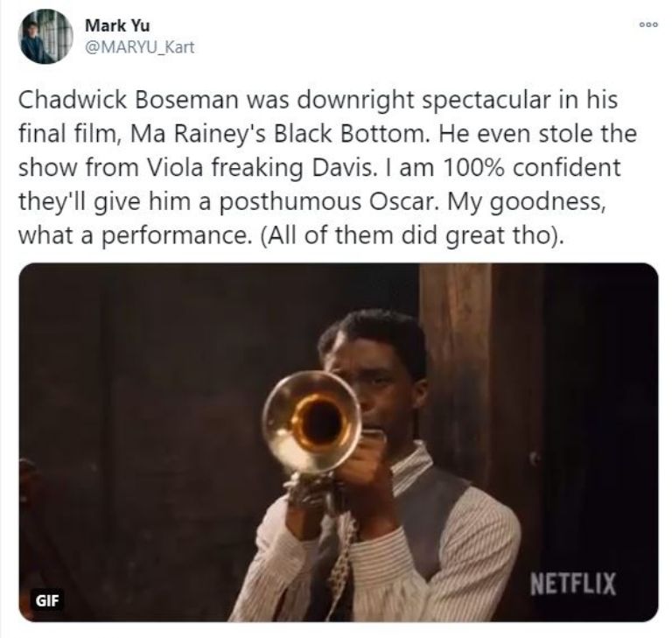Open the three-dot more options menu
This screenshot has height=638, width=672.
pyautogui.click(x=648, y=25)
